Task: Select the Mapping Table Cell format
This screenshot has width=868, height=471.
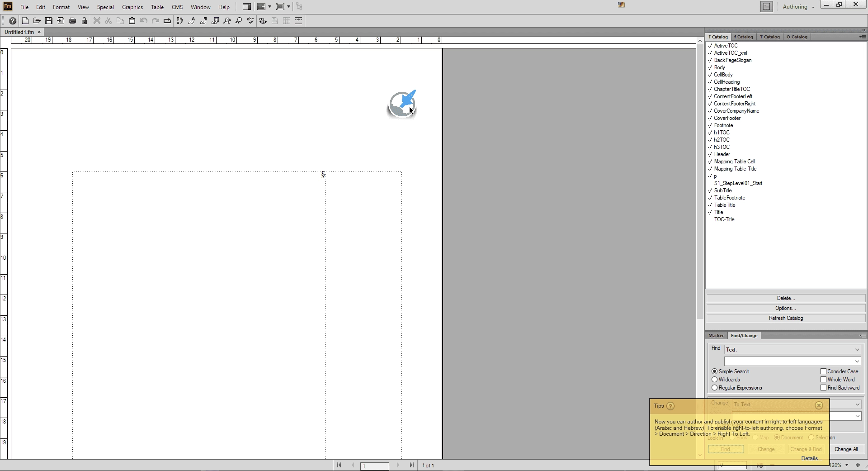Action: (734, 162)
